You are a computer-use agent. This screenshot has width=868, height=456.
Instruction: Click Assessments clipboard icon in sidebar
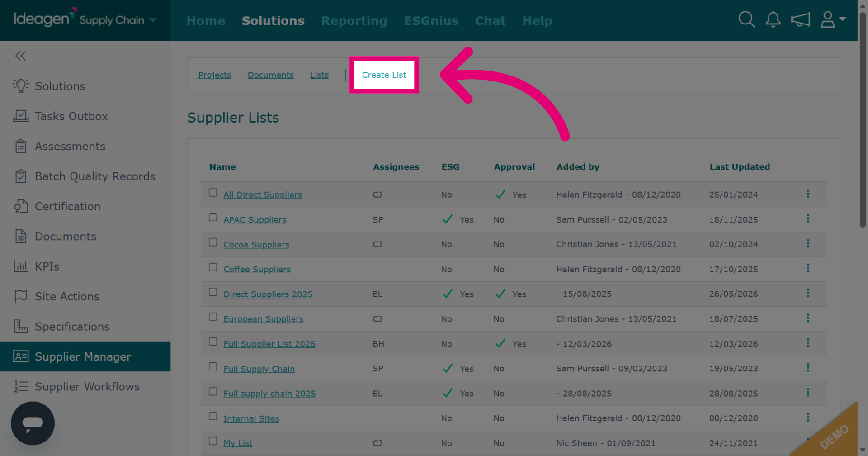pos(21,146)
